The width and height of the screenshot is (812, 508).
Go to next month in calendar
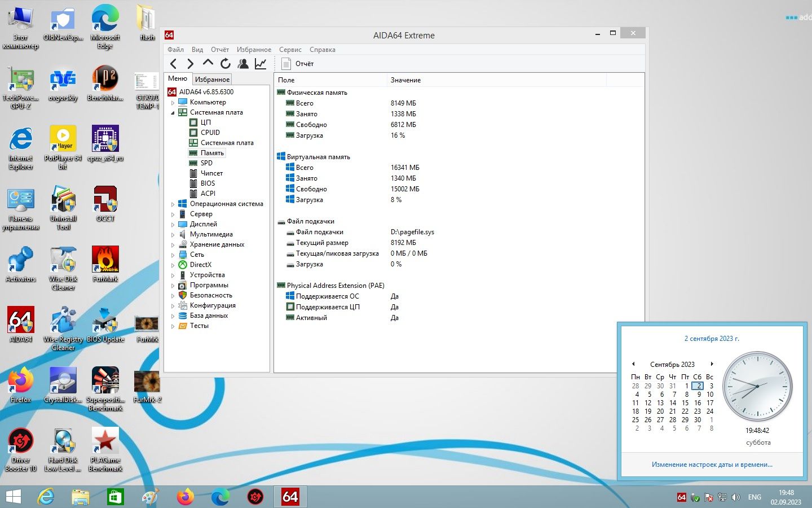coord(712,364)
